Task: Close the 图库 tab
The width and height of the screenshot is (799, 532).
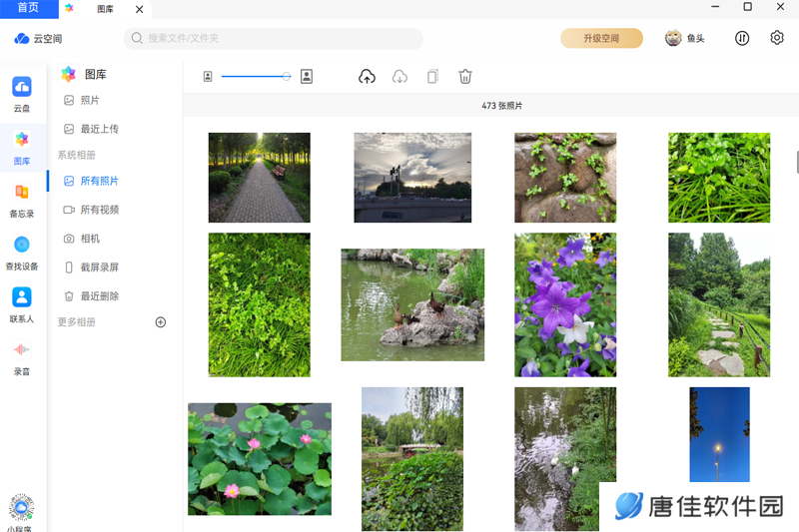Action: pos(139,9)
